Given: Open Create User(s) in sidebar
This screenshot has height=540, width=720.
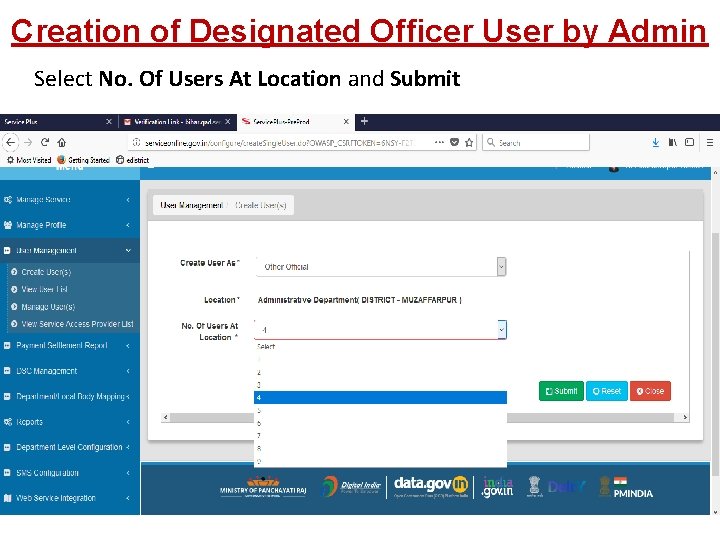Looking at the screenshot, I should (x=46, y=272).
